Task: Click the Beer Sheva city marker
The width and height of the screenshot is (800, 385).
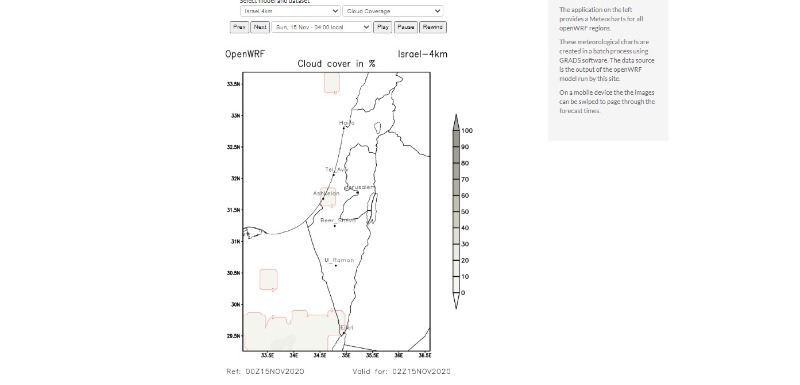Action: (x=335, y=225)
